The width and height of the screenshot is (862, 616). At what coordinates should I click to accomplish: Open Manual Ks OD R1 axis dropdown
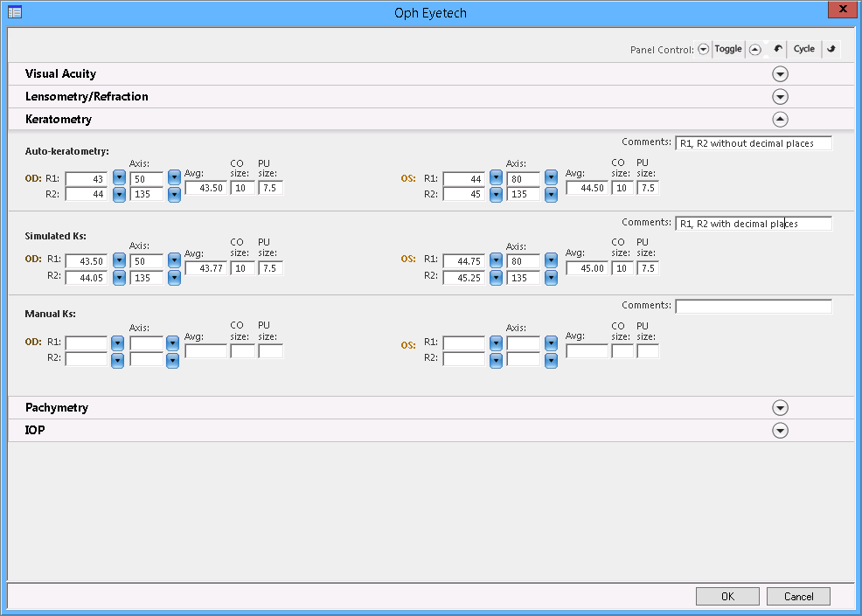point(172,343)
